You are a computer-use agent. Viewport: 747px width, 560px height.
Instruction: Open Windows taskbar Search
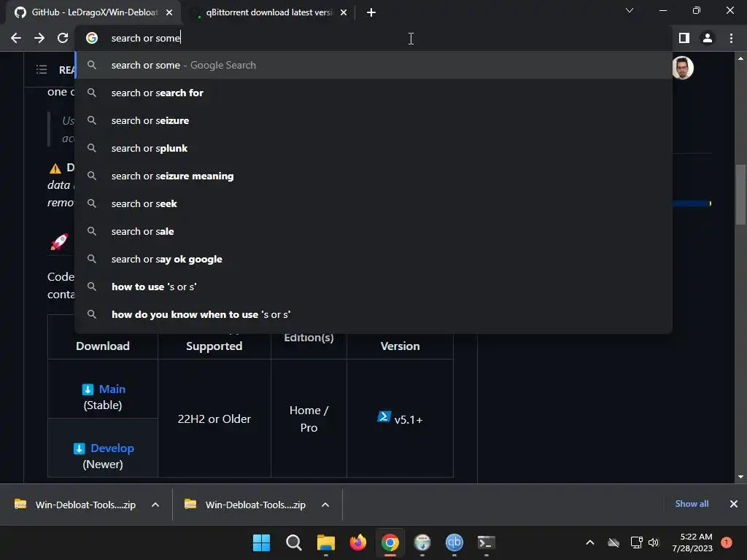293,542
